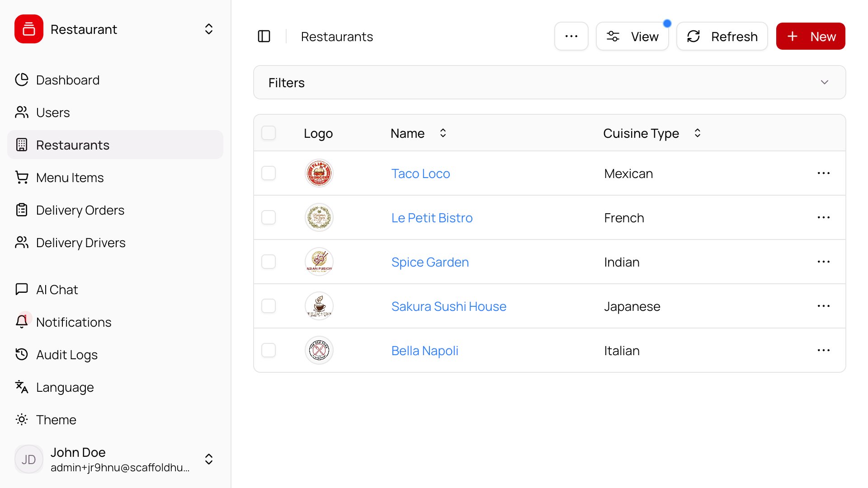868x488 pixels.
Task: Open Delivery Drivers page
Action: [x=80, y=243]
